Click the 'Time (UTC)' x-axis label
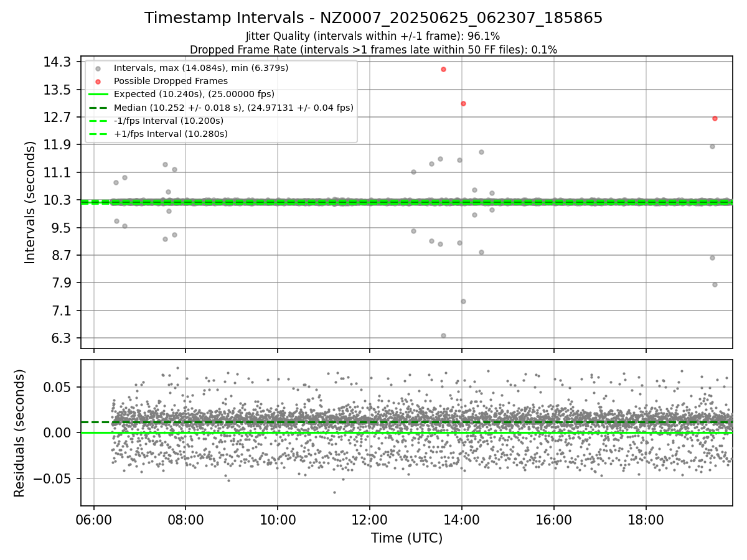The image size is (747, 560). pos(406,538)
